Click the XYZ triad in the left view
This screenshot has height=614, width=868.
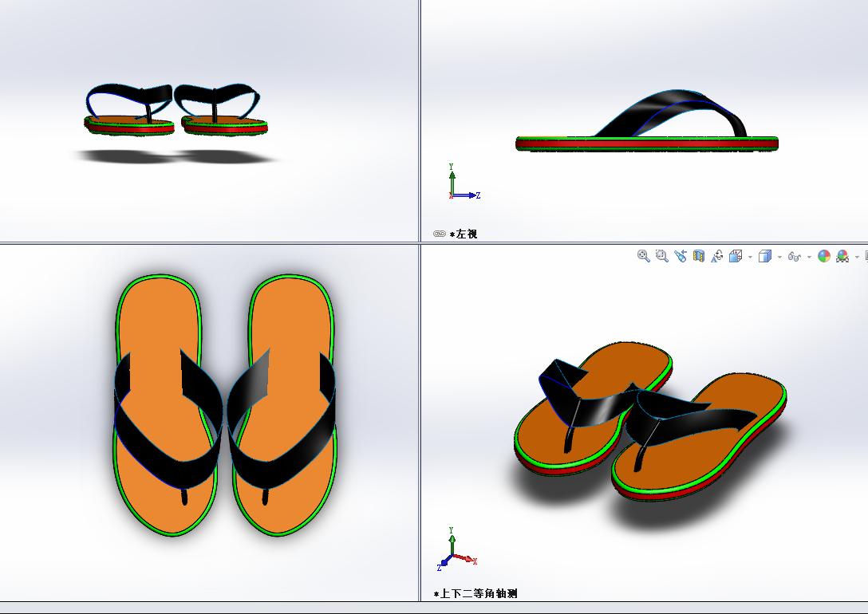[x=464, y=182]
